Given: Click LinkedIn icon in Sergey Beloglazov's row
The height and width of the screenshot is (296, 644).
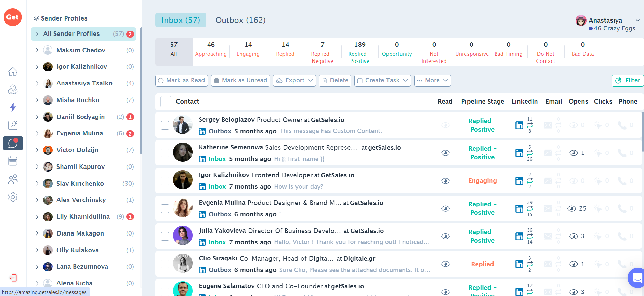Looking at the screenshot, I should click(x=519, y=125).
